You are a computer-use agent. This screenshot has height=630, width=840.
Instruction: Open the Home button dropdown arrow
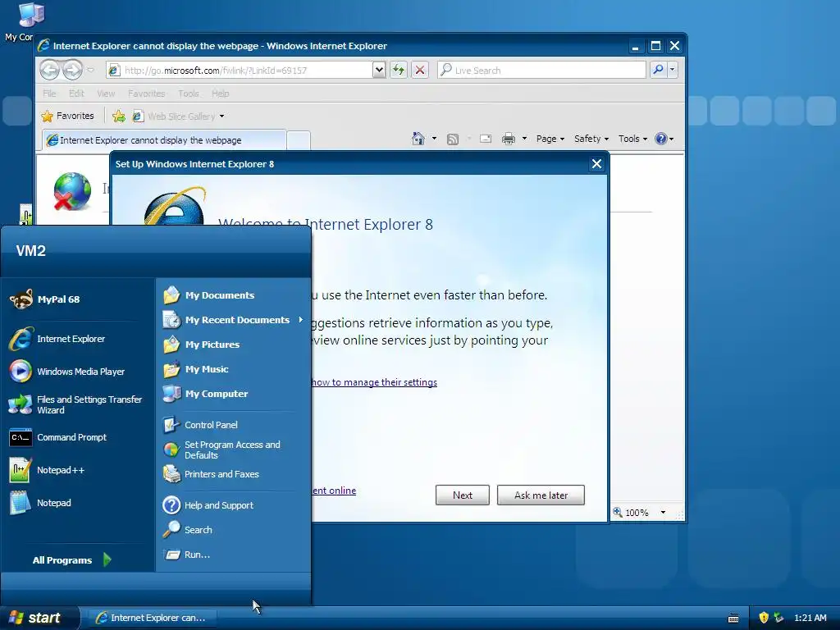pos(434,139)
